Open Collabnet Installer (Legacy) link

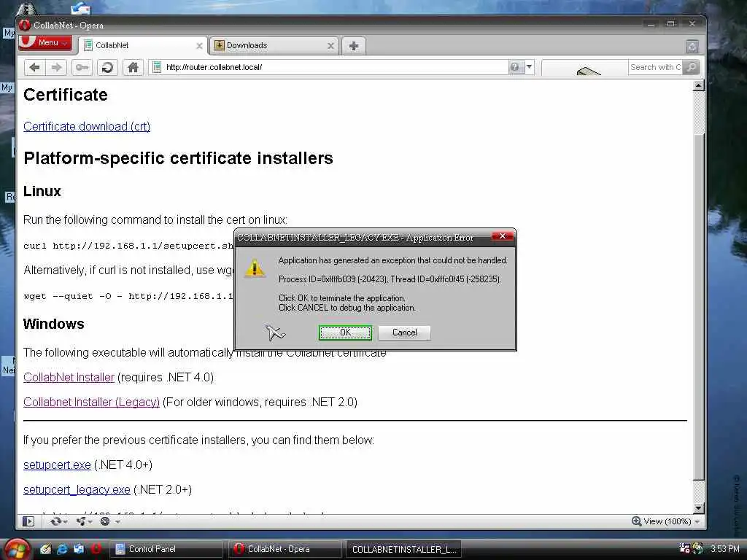91,402
